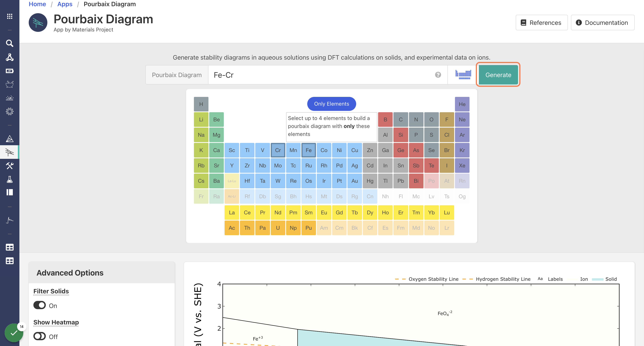This screenshot has height=346, width=644.
Task: Click the Generate button
Action: tap(498, 75)
